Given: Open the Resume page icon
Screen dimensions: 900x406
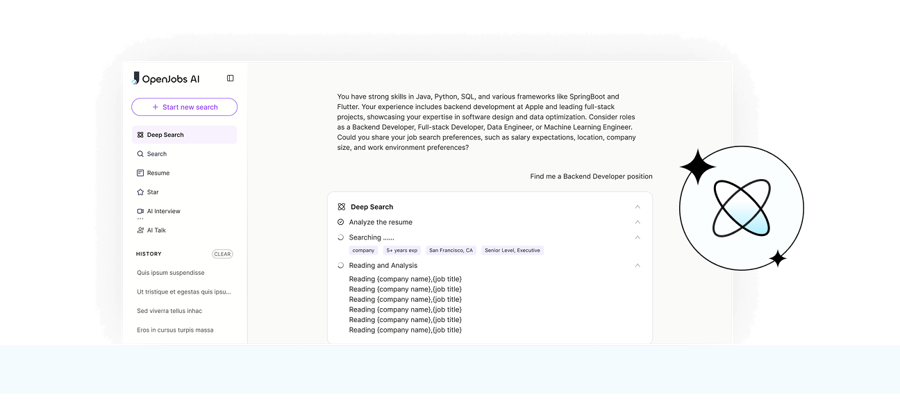Looking at the screenshot, I should pos(140,173).
